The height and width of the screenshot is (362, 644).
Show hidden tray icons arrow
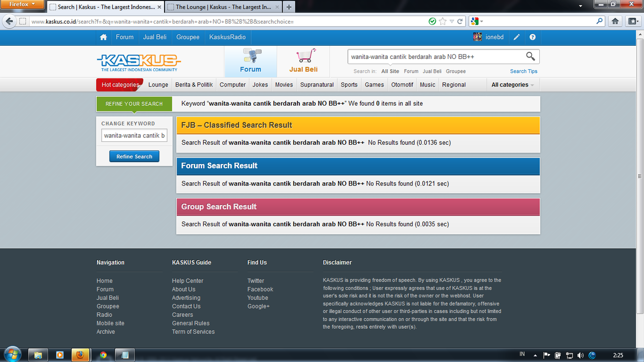535,355
